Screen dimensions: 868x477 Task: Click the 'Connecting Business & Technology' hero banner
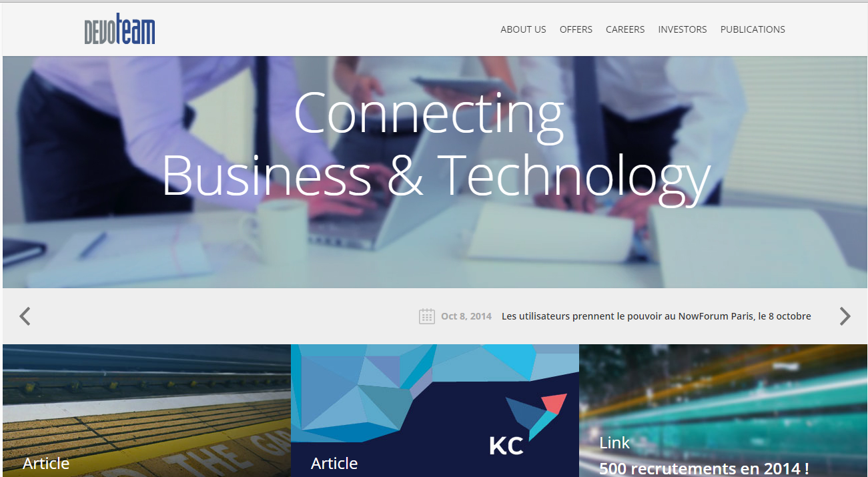click(435, 172)
